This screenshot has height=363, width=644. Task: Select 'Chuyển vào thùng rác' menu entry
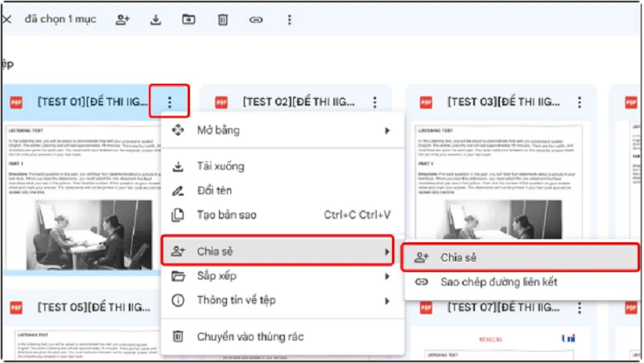click(x=283, y=336)
